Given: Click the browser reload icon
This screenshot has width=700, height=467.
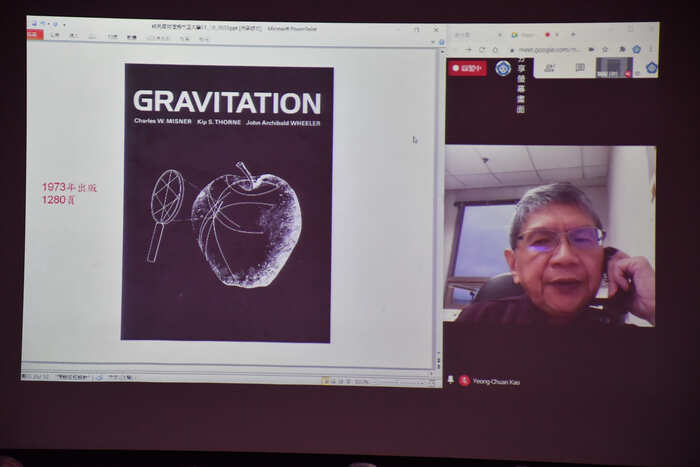Looking at the screenshot, I should [x=482, y=50].
